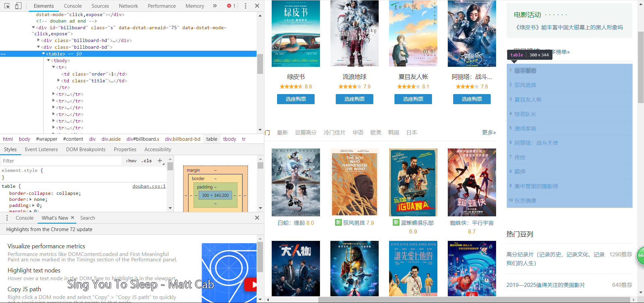The width and height of the screenshot is (644, 303).
Task: Open the red error count indicator
Action: (231, 6)
